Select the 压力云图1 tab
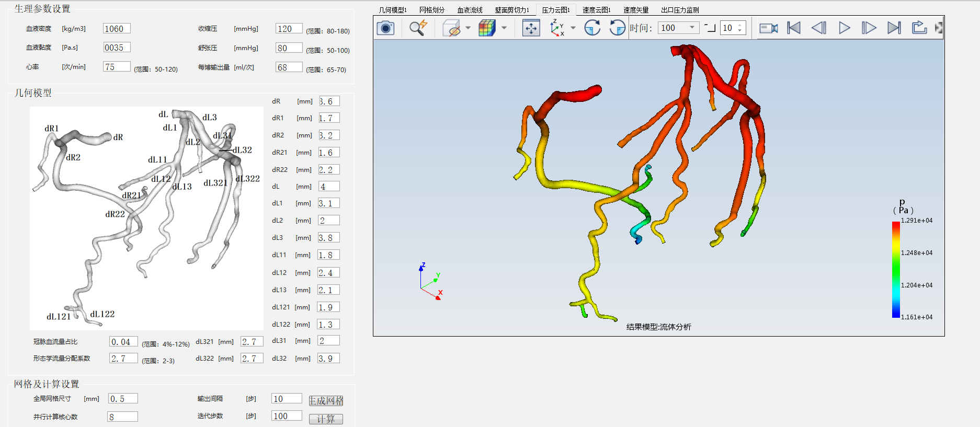The image size is (980, 427). [x=556, y=10]
